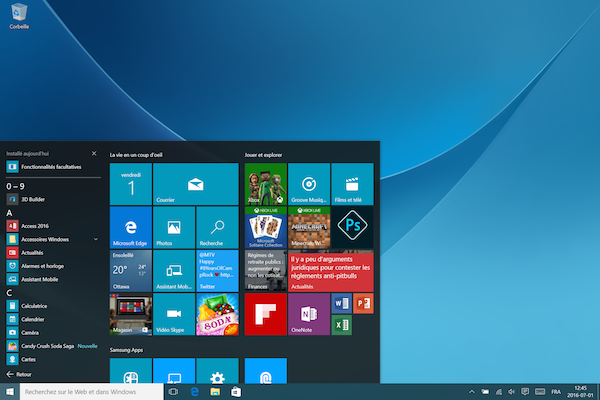Image resolution: width=600 pixels, height=400 pixels.
Task: Click the A letter section header
Action: tap(9, 213)
